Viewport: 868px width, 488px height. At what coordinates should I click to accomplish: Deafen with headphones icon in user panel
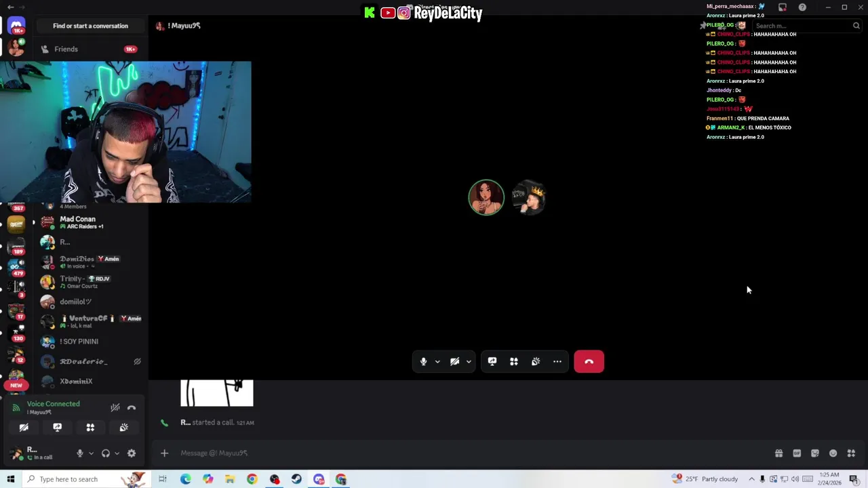pyautogui.click(x=106, y=453)
